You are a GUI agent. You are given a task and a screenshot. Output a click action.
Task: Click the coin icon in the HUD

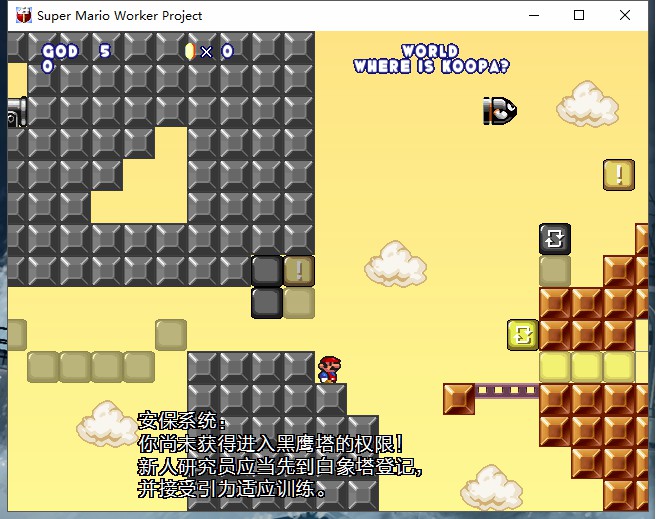[190, 51]
